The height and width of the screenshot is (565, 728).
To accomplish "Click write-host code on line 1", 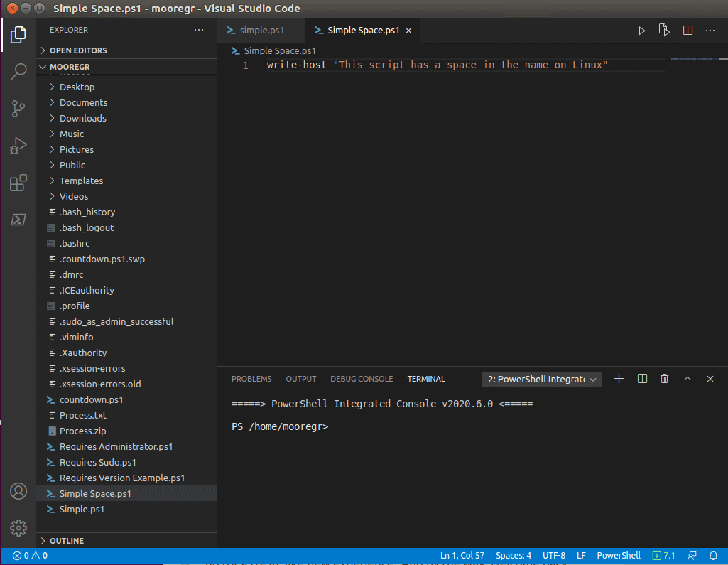I will [296, 65].
